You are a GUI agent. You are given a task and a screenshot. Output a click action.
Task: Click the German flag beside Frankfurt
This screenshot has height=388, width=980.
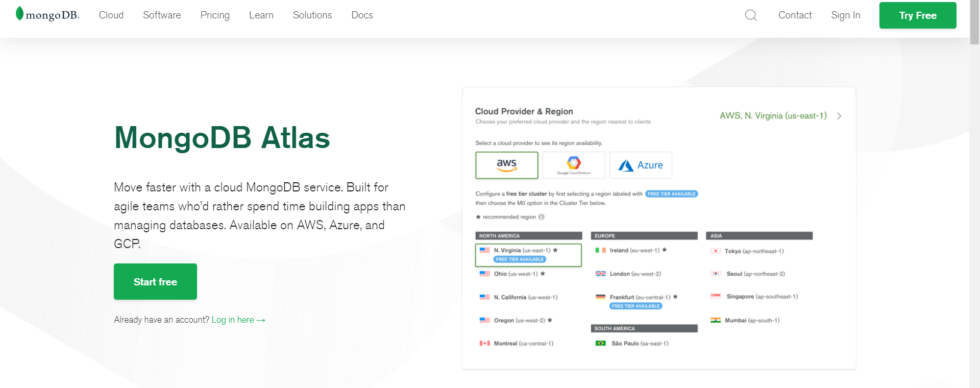tap(600, 297)
